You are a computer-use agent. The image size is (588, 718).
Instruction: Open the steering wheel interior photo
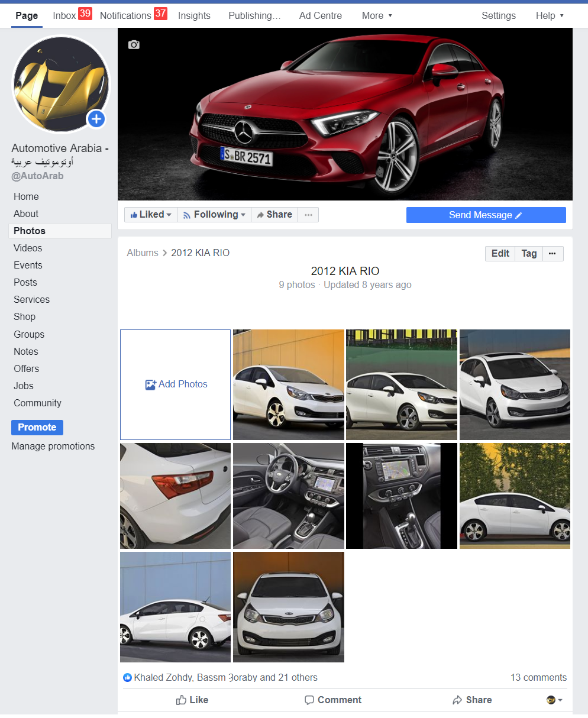click(289, 496)
